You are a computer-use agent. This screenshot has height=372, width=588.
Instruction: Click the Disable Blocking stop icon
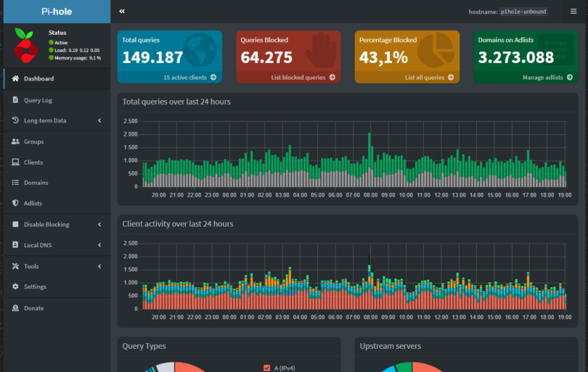pyautogui.click(x=15, y=224)
